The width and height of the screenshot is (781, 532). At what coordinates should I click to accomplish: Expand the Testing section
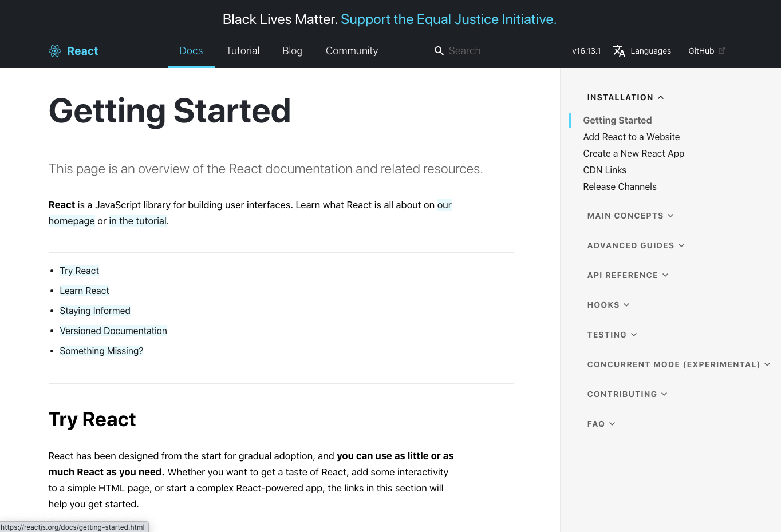coord(612,335)
